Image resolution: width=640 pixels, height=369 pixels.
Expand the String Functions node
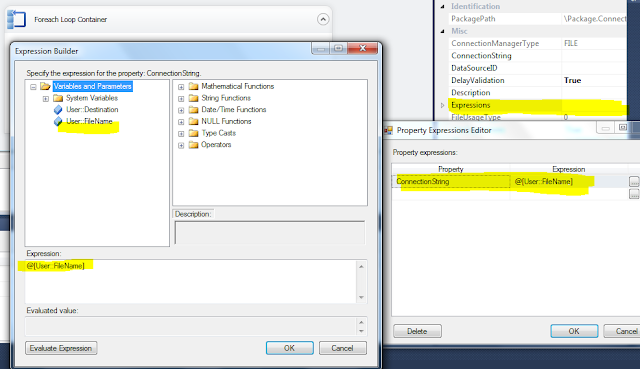coord(181,98)
